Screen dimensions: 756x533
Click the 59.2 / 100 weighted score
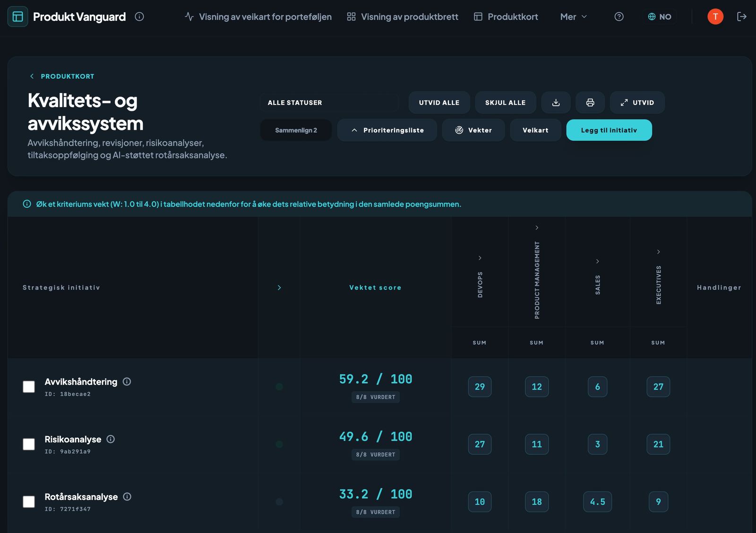point(376,379)
